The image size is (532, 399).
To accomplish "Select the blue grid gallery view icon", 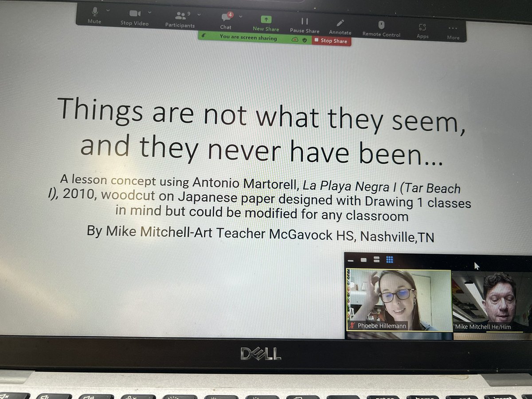I will point(390,260).
